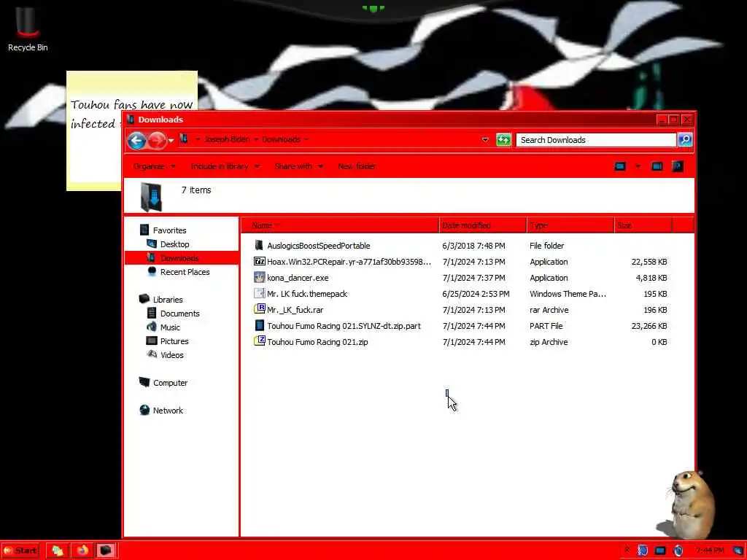Select AuslogicsBoostSpeedPortable folder icon
The height and width of the screenshot is (560, 747).
coord(259,245)
